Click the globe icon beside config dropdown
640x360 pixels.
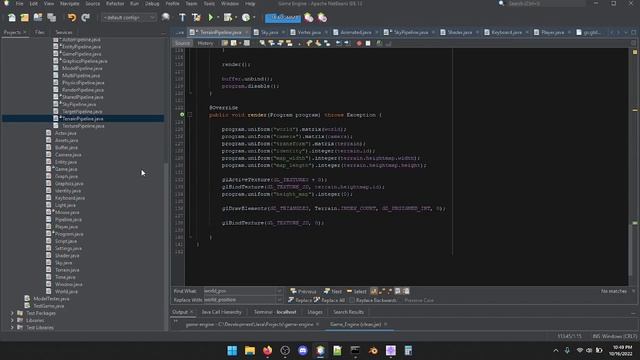pos(165,18)
